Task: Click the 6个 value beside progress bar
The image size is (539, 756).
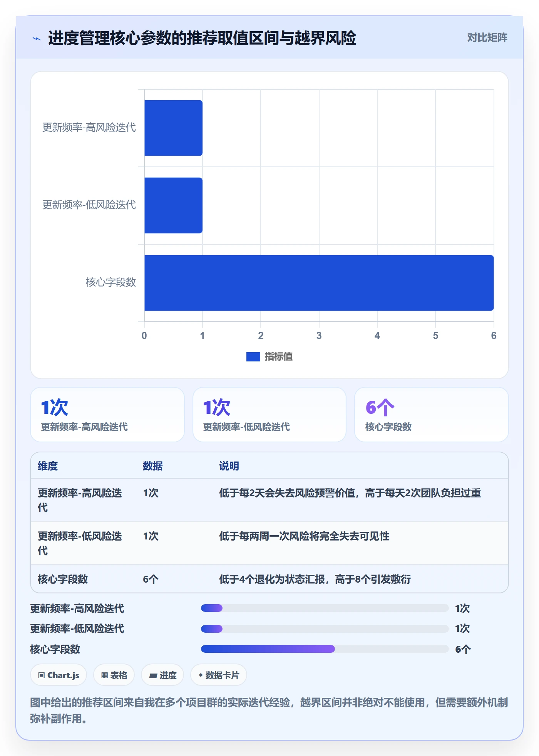Action: (463, 649)
